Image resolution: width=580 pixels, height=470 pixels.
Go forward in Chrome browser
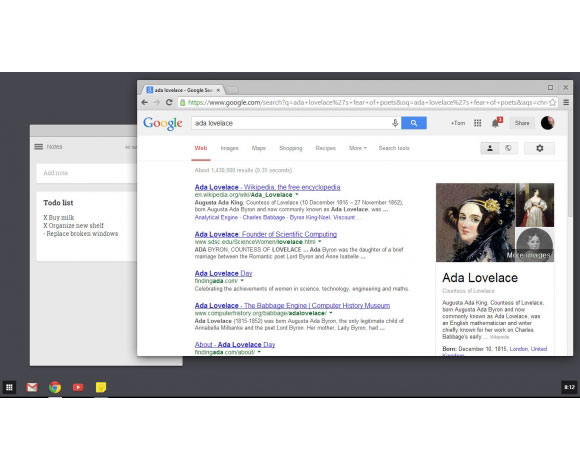[157, 102]
